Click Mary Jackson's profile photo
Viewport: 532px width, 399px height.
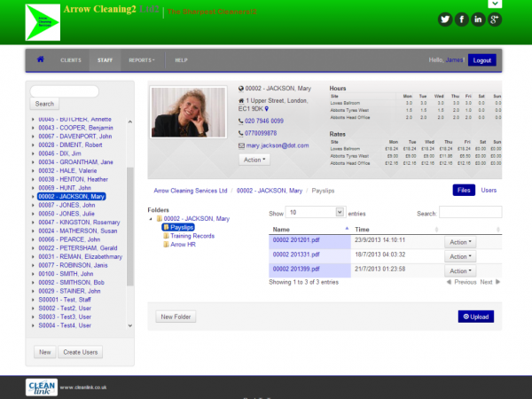tap(188, 112)
